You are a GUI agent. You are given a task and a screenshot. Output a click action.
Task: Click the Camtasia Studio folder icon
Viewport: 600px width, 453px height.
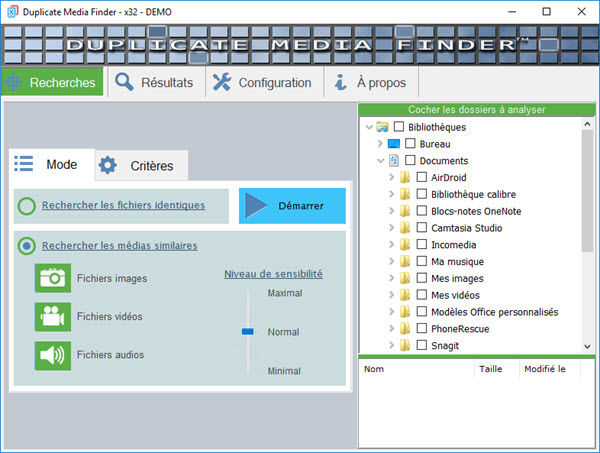pyautogui.click(x=405, y=228)
